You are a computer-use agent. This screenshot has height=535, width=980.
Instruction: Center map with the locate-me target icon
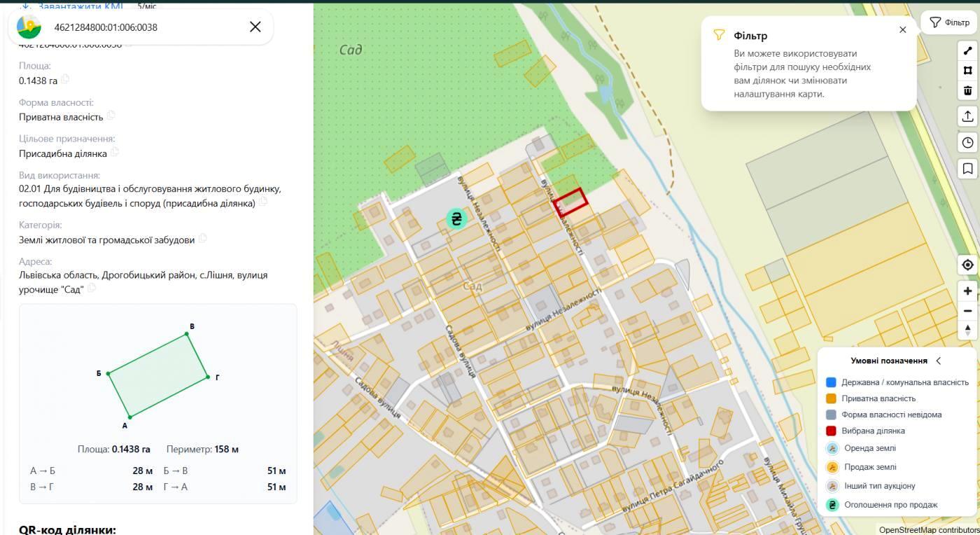(967, 265)
